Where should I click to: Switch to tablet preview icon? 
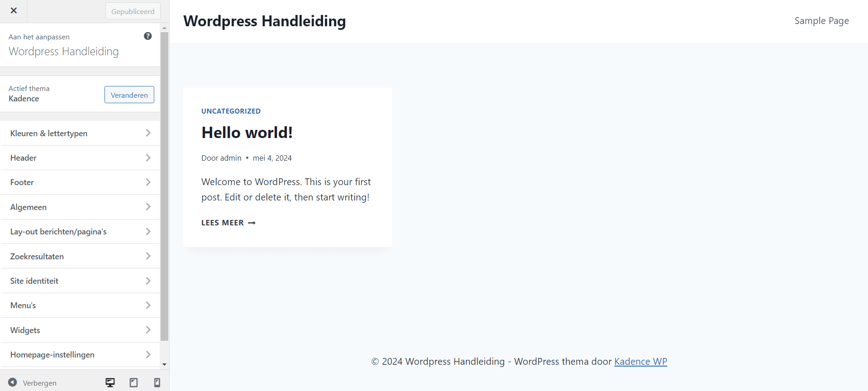pos(133,383)
